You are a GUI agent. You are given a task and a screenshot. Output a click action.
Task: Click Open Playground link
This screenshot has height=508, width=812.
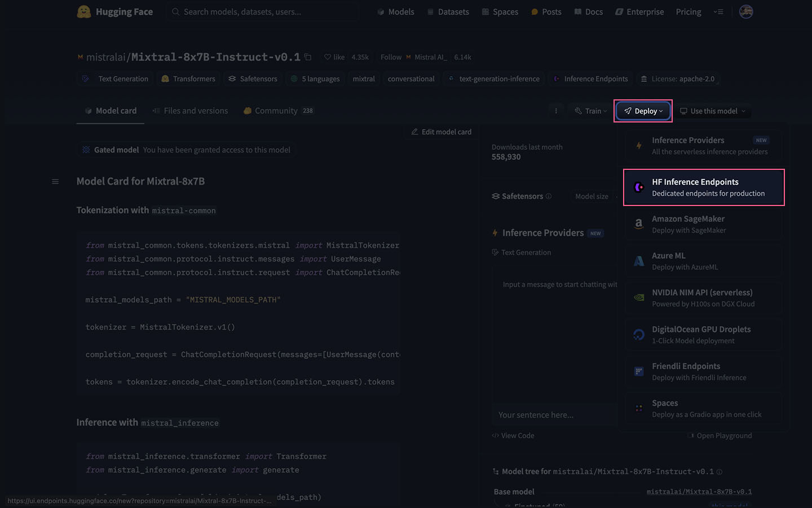coord(720,436)
